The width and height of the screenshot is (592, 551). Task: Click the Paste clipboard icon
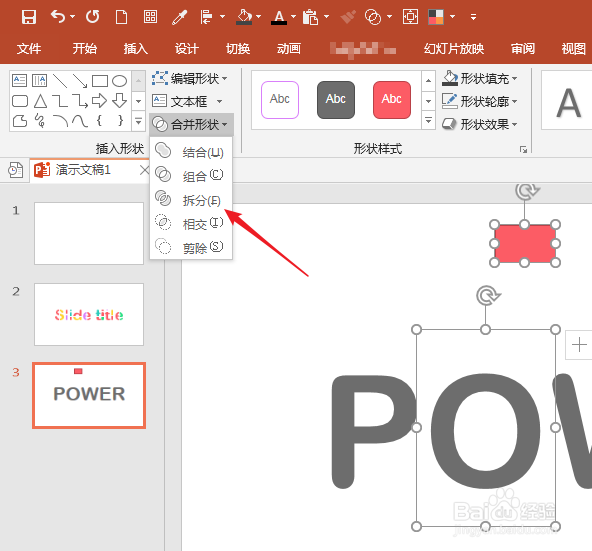point(310,17)
